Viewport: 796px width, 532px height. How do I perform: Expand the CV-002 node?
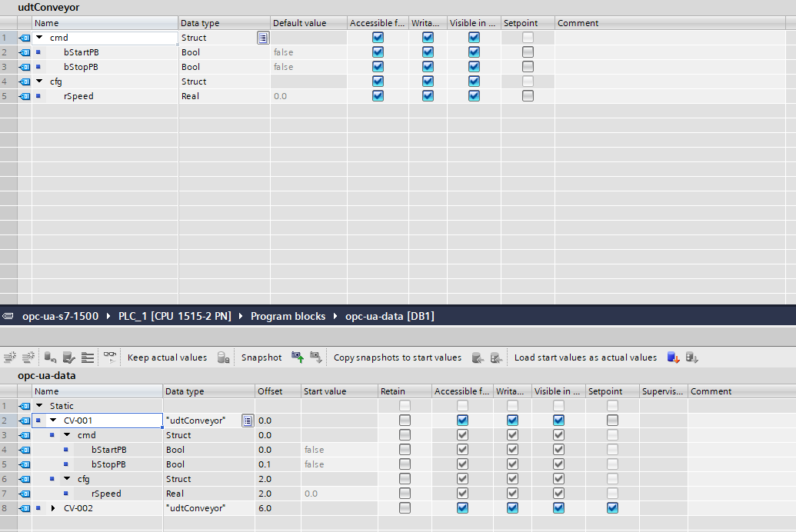[53, 508]
